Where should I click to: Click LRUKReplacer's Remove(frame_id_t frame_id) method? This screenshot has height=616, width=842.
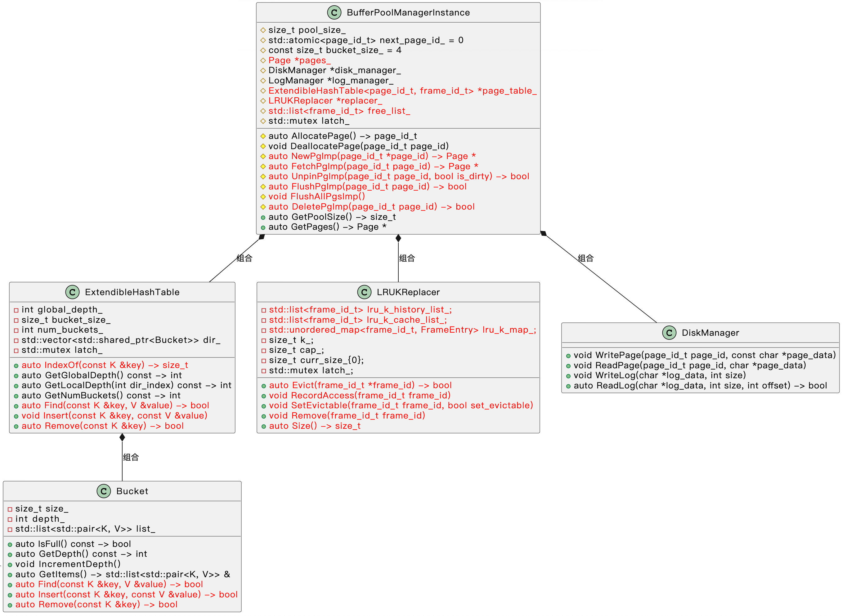(x=347, y=416)
